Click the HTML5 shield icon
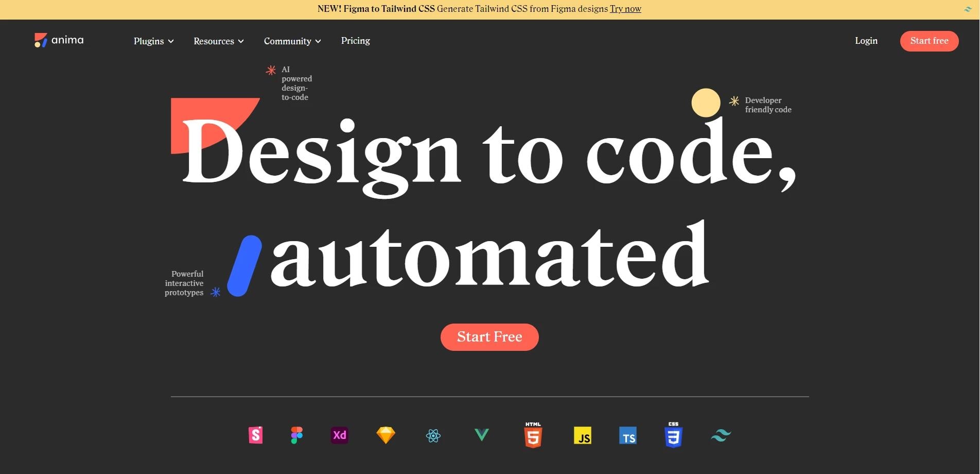The image size is (980, 474). tap(533, 435)
